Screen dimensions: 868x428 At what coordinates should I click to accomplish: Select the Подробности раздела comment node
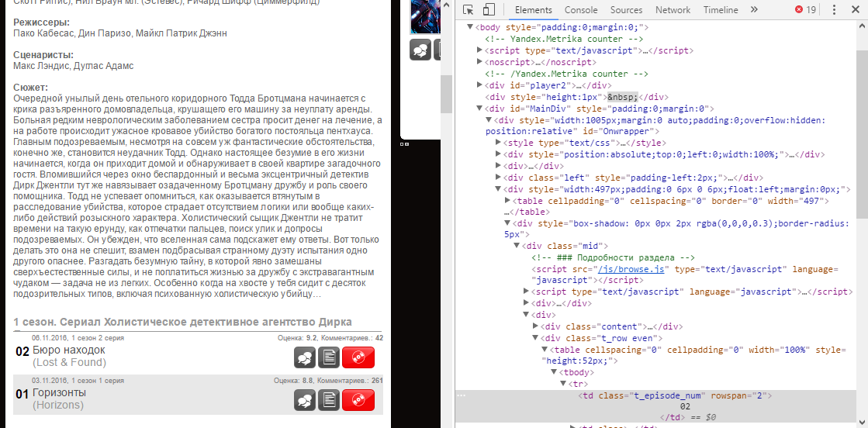(613, 257)
